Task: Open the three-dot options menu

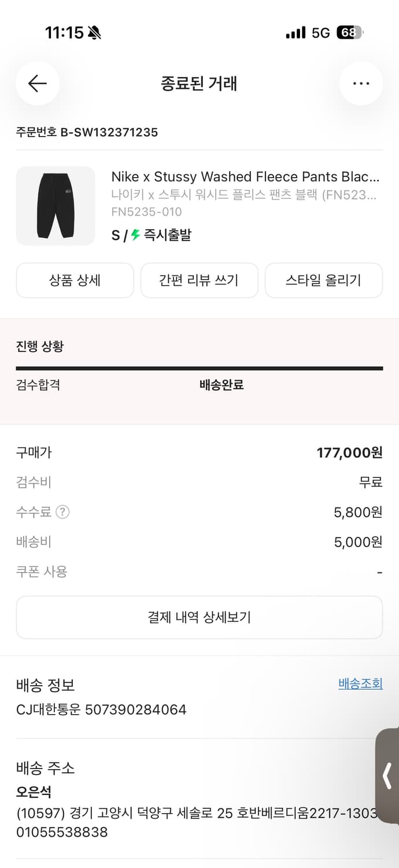Action: click(x=361, y=83)
